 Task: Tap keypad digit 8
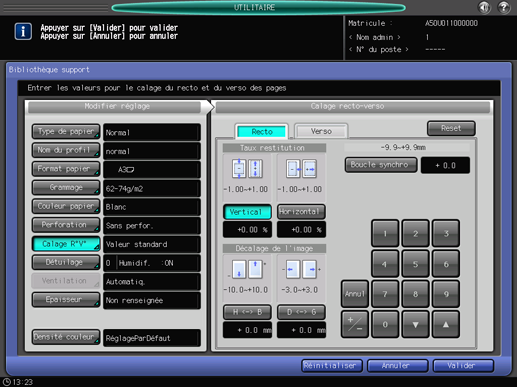pos(415,294)
